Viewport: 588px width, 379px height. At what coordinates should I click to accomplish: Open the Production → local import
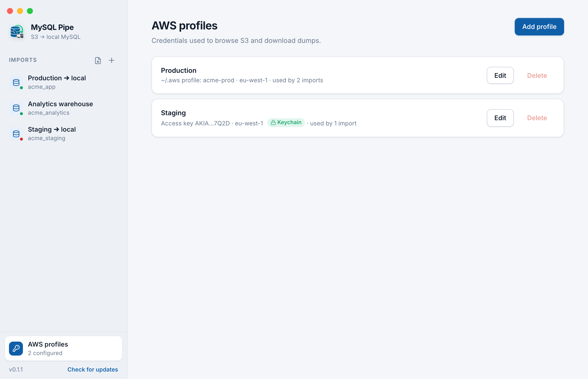coord(64,82)
